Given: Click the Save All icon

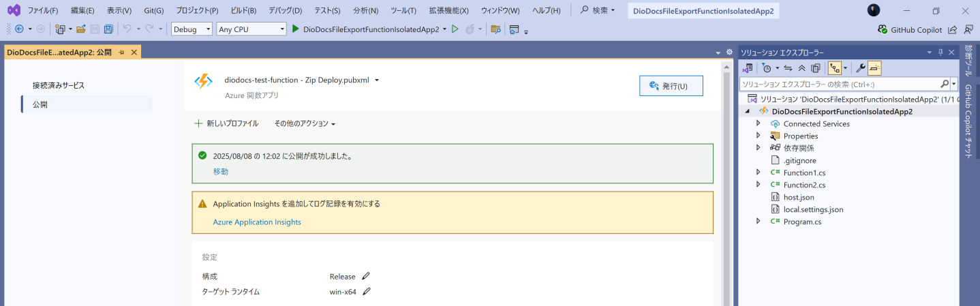Looking at the screenshot, I should coord(108,29).
